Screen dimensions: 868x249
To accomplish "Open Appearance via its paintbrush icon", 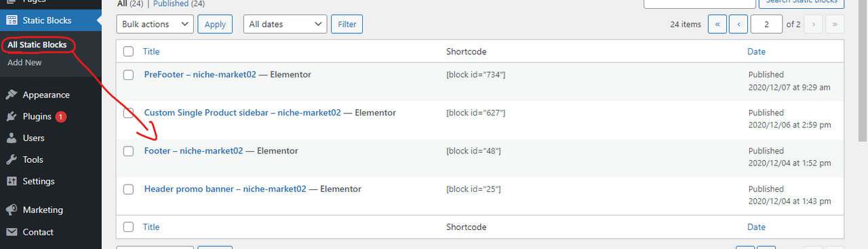I will pyautogui.click(x=11, y=95).
